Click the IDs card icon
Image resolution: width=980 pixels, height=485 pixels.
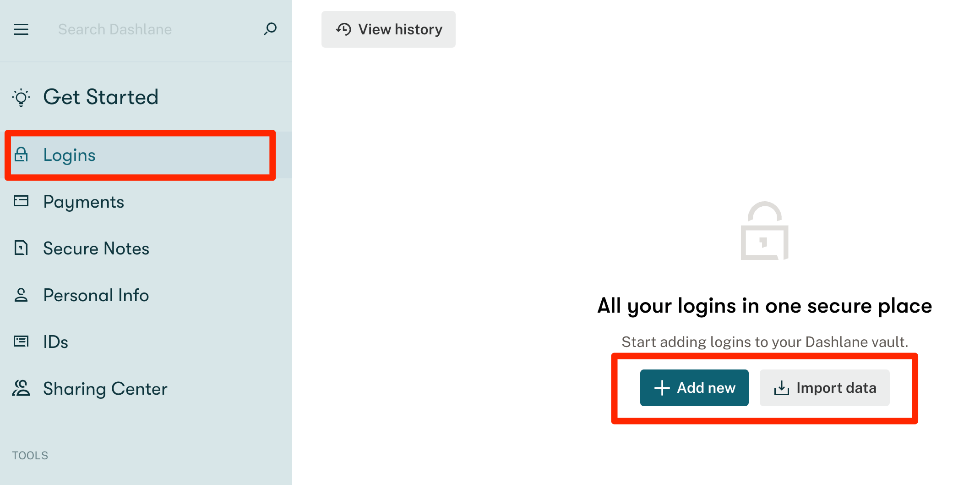(21, 342)
